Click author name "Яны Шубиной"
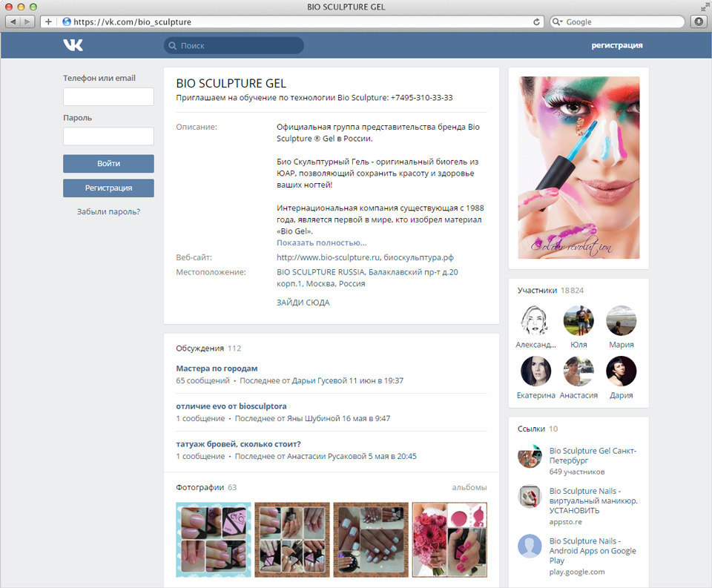712x588 pixels. click(x=313, y=418)
